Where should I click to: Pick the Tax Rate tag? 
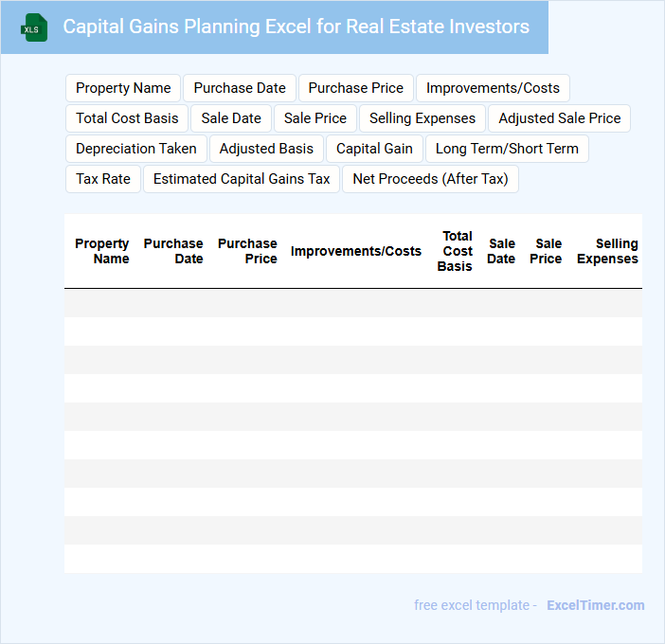(103, 179)
